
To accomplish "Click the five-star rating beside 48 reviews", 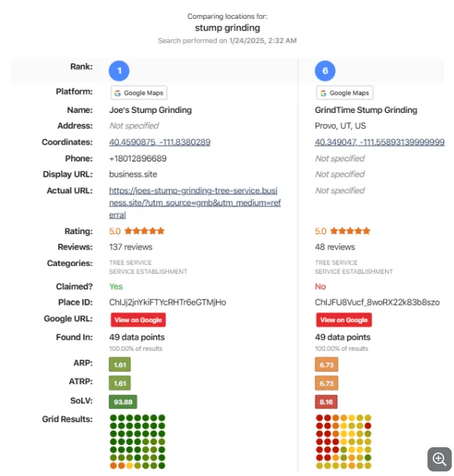I will (350, 231).
